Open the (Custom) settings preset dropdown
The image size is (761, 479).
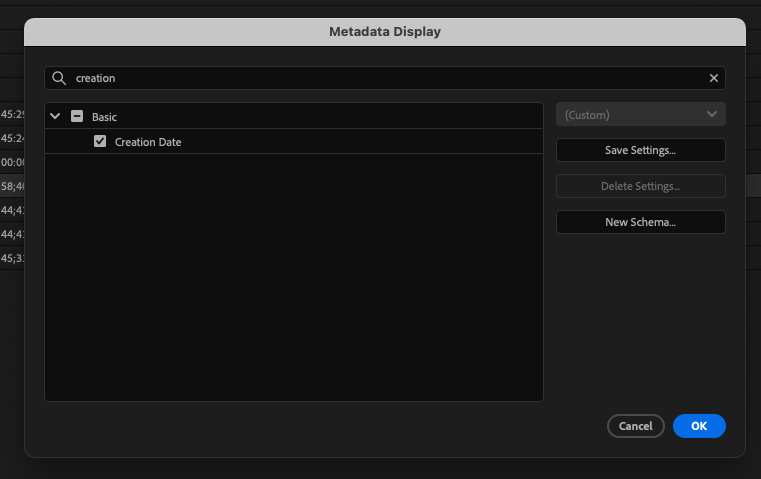pyautogui.click(x=640, y=114)
